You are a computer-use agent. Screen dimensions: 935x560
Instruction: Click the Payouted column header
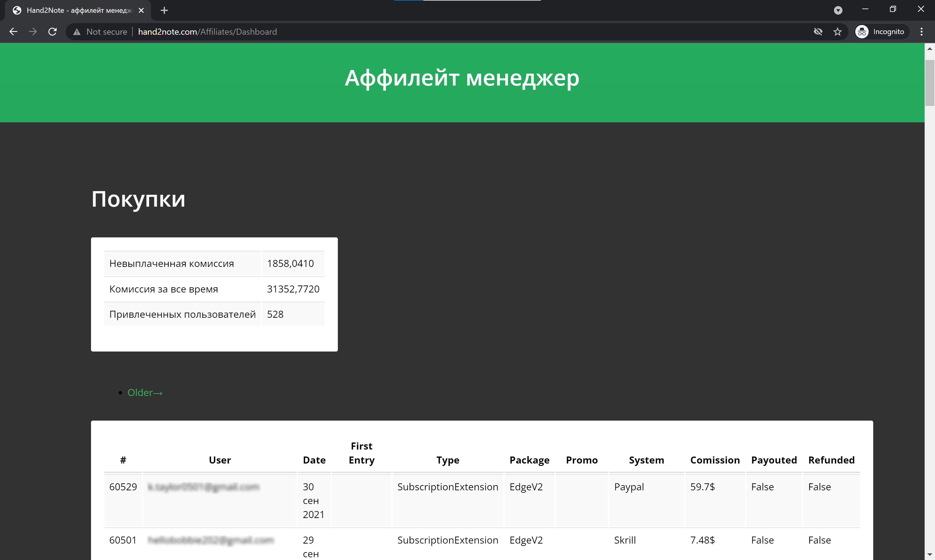(774, 460)
